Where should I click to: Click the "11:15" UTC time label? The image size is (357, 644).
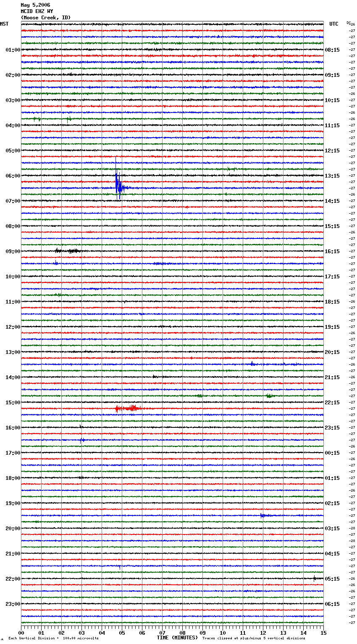332,126
